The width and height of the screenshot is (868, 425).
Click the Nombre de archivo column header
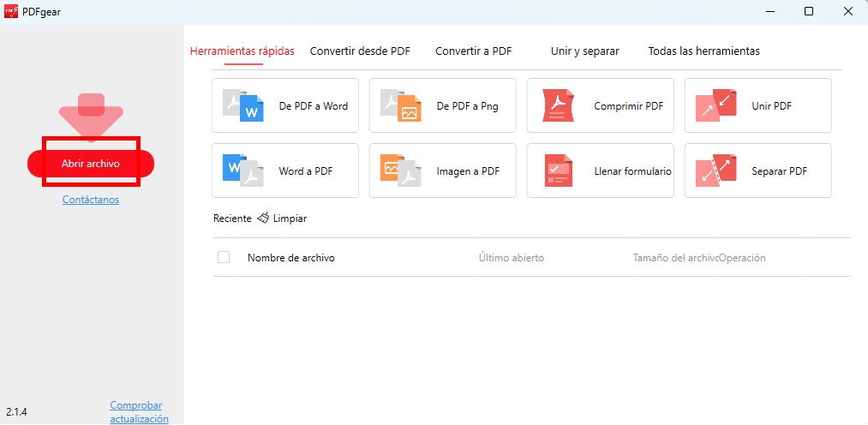[x=291, y=258]
